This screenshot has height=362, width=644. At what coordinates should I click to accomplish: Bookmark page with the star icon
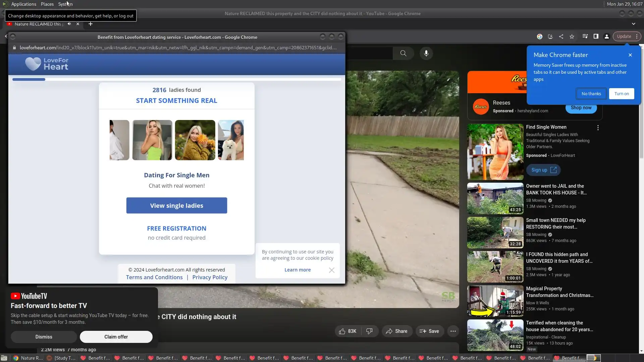tap(572, 37)
